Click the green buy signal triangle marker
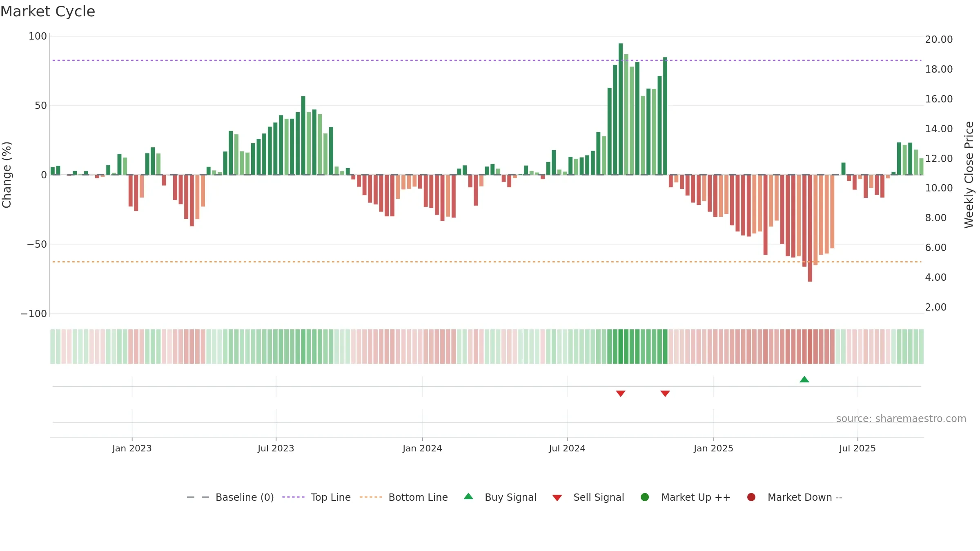The height and width of the screenshot is (551, 980). point(804,380)
